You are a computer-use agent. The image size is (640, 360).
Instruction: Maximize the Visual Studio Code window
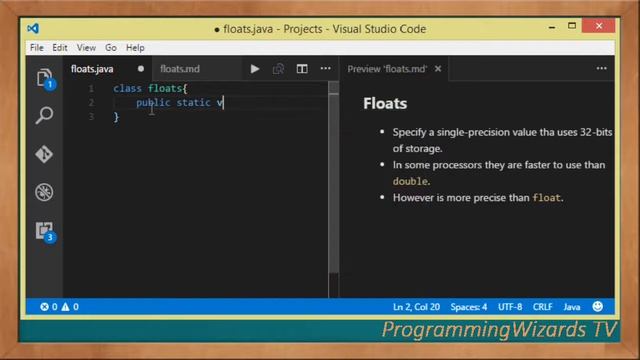click(572, 26)
